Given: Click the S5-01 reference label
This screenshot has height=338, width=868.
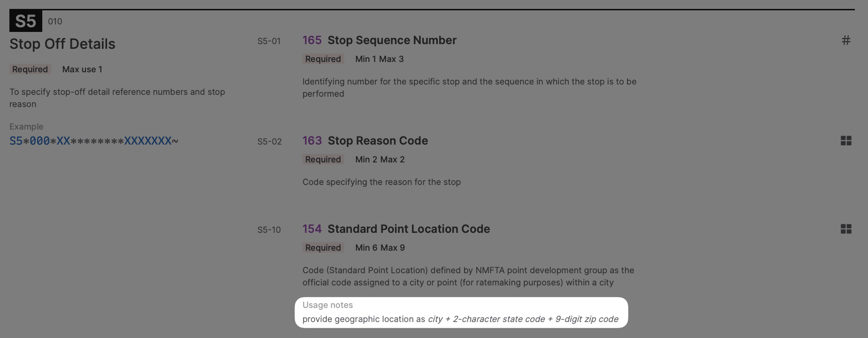Looking at the screenshot, I should click(x=269, y=41).
